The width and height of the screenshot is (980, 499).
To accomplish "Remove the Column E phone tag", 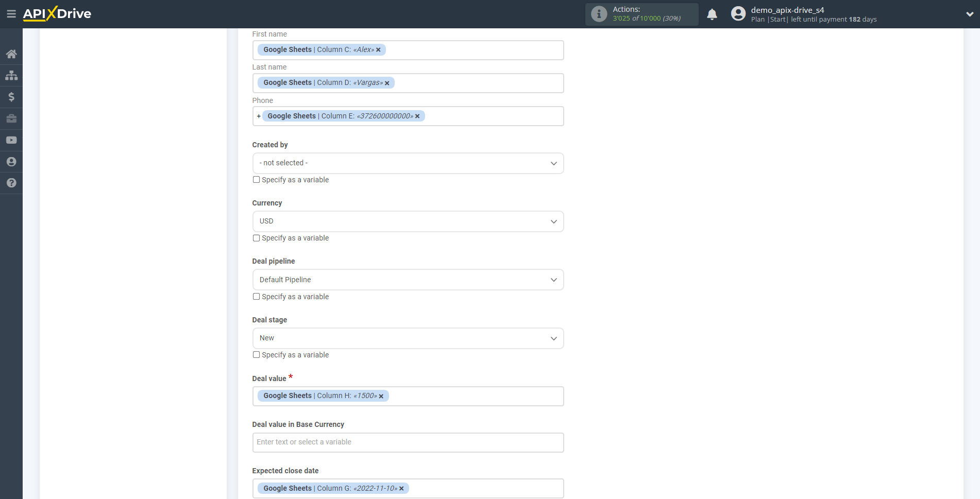I will point(417,116).
